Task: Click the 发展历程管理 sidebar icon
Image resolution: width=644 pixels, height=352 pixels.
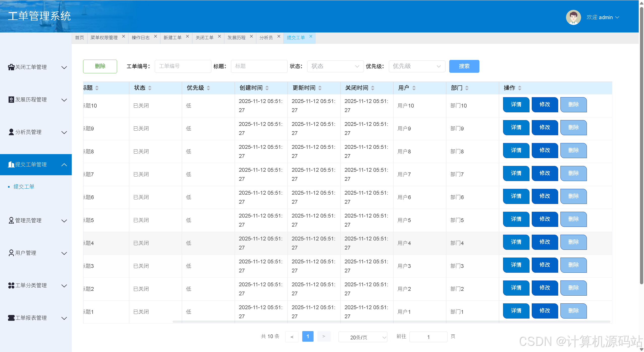Action: pyautogui.click(x=11, y=99)
